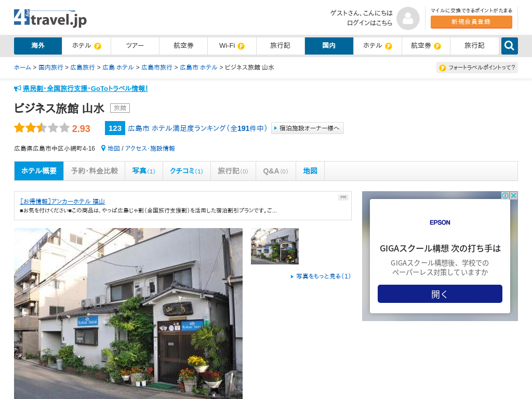532x399 pixels.
Task: Open ツアー in the navigation menu
Action: 135,46
